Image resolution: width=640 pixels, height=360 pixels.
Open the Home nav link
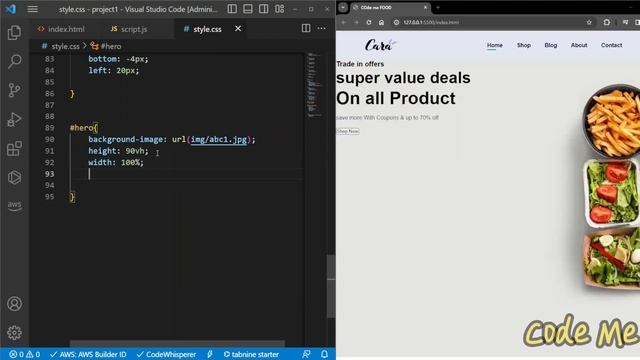point(495,45)
